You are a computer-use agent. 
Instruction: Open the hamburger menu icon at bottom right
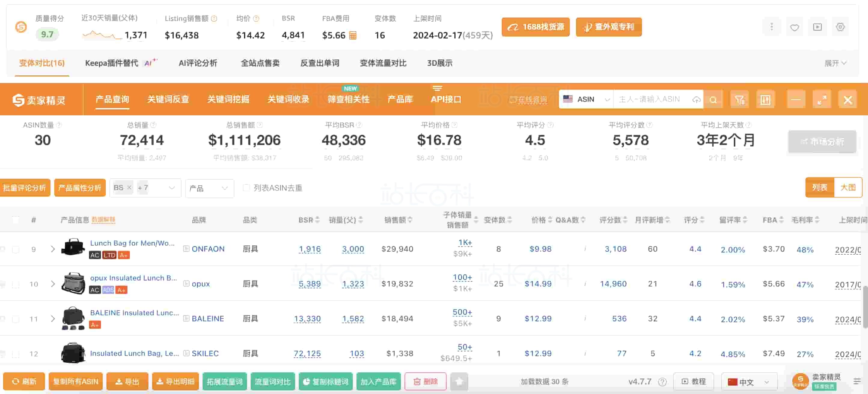coord(857,381)
